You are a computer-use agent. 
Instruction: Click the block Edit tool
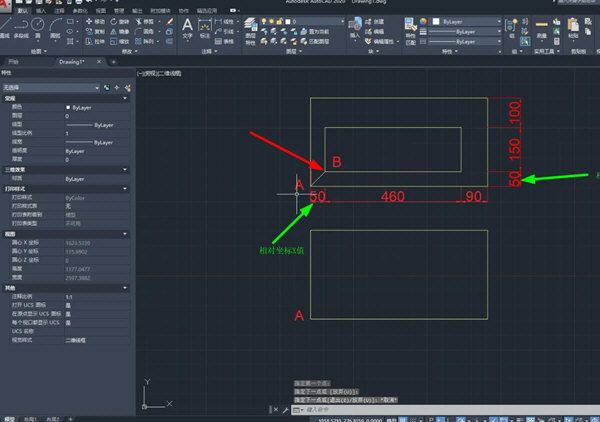pos(374,31)
